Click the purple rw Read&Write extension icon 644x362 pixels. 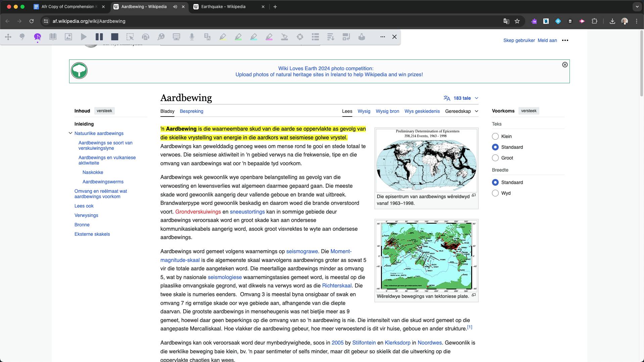[534, 21]
